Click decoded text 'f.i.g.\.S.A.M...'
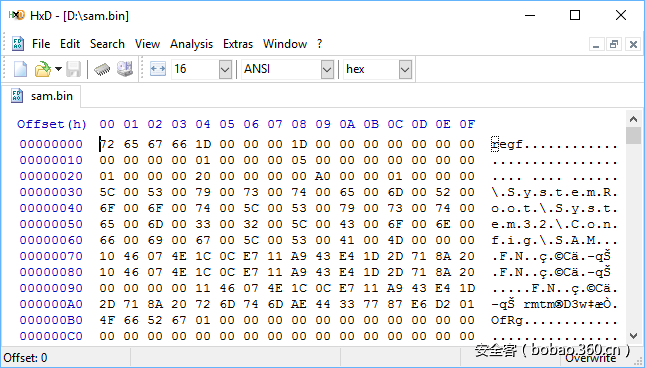Viewport: 645px width, 368px height. 554,240
